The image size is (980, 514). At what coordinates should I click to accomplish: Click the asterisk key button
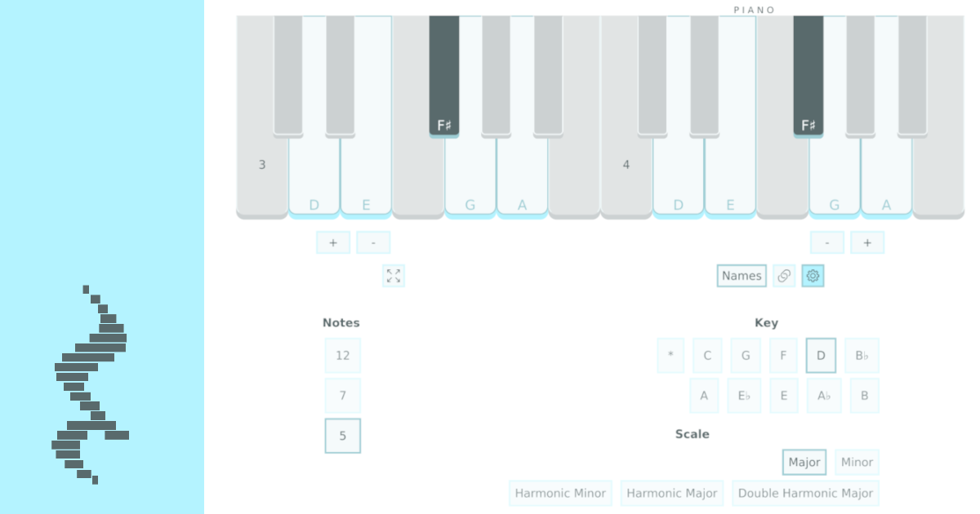pos(670,355)
